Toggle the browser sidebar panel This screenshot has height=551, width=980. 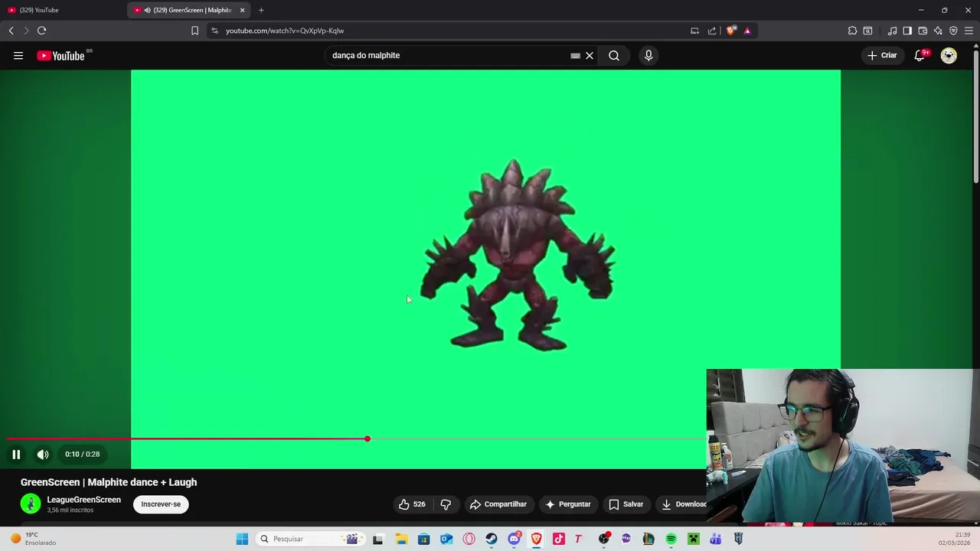[907, 31]
